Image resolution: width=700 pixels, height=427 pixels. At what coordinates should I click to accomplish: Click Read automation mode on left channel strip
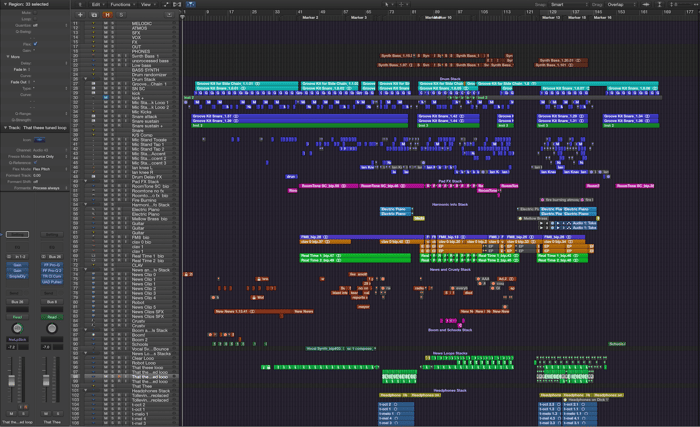(17, 317)
